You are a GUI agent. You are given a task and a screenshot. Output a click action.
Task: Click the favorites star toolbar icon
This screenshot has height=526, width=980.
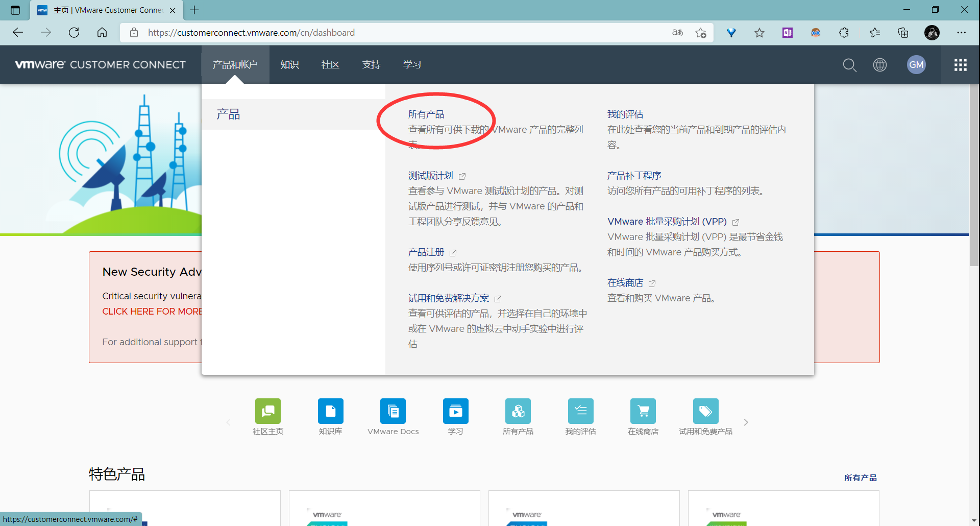pyautogui.click(x=759, y=33)
